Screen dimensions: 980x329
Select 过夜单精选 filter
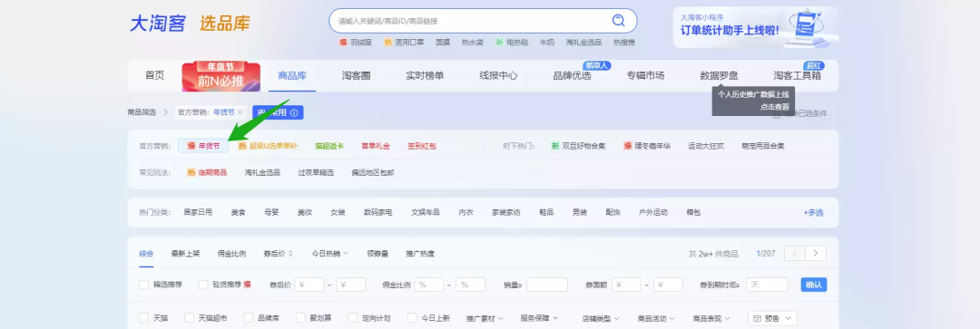(x=317, y=172)
